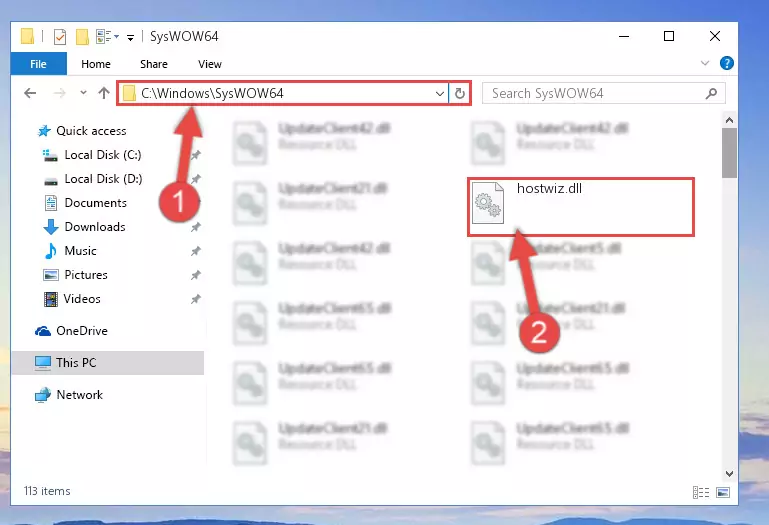
Task: Click the Pictures folder icon
Action: click(51, 275)
